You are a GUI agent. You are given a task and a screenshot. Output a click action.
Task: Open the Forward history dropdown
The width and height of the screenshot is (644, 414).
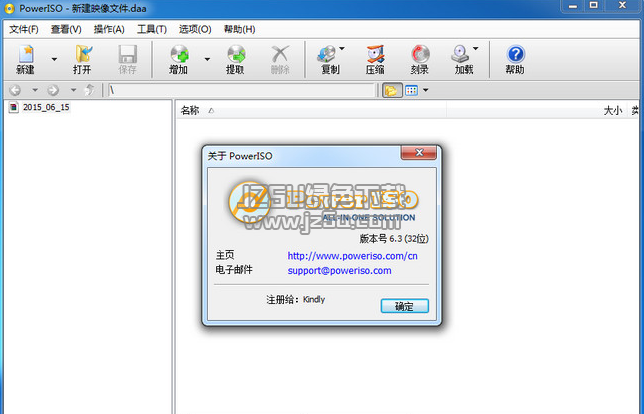[73, 90]
